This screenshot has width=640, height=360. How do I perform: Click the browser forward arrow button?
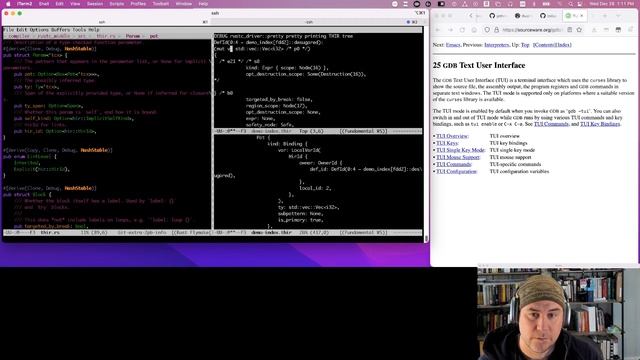pos(450,30)
